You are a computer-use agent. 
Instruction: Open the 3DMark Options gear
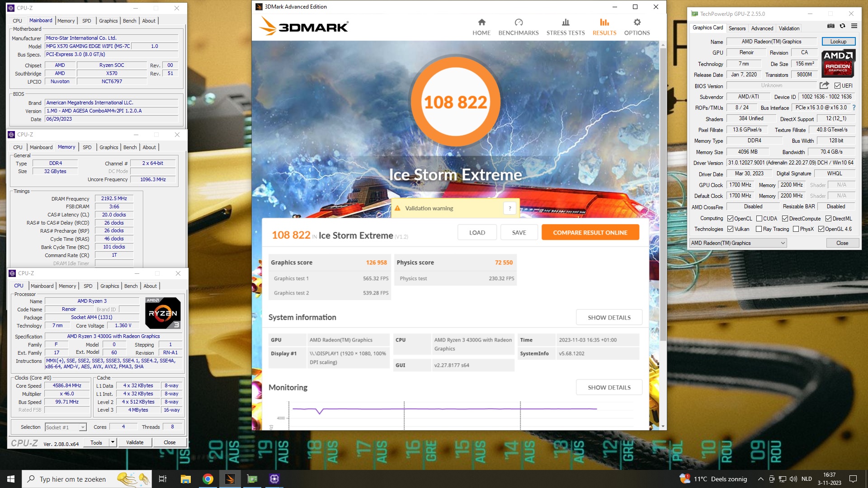tap(637, 27)
